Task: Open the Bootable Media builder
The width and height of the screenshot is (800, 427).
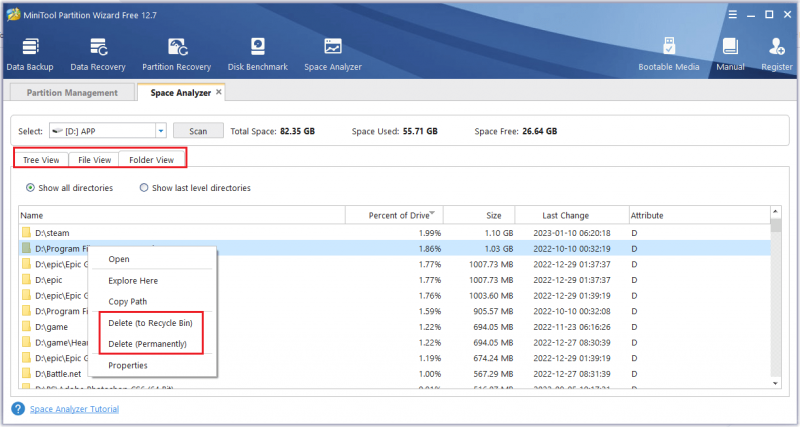Action: click(669, 55)
